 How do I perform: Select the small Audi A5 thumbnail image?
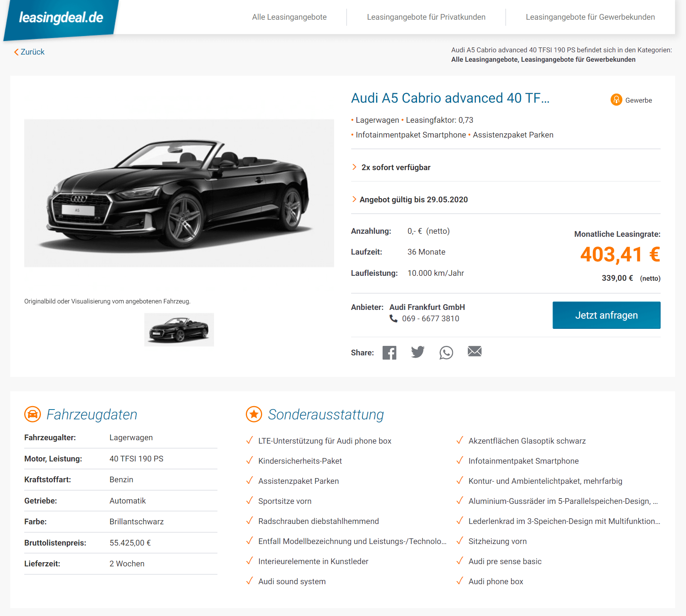(x=179, y=330)
